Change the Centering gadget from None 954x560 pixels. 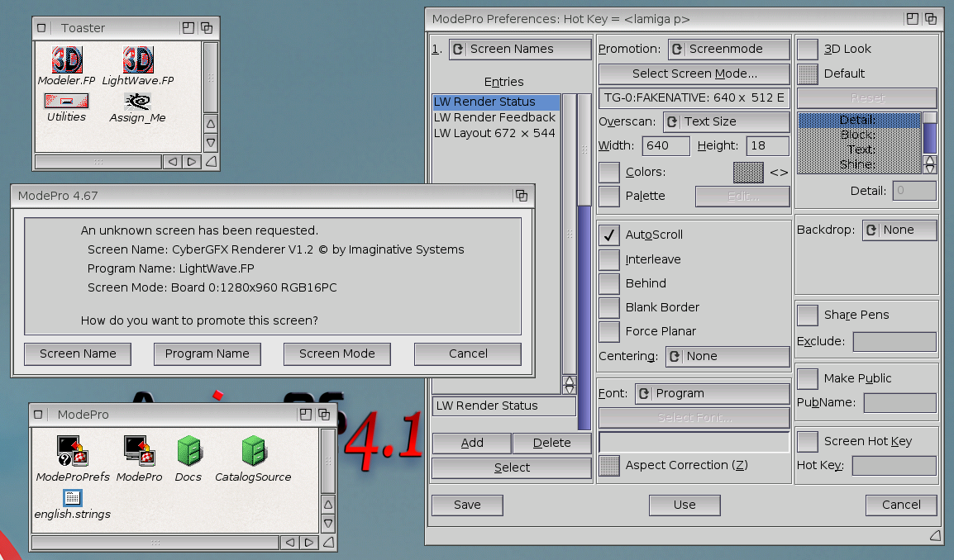(727, 356)
